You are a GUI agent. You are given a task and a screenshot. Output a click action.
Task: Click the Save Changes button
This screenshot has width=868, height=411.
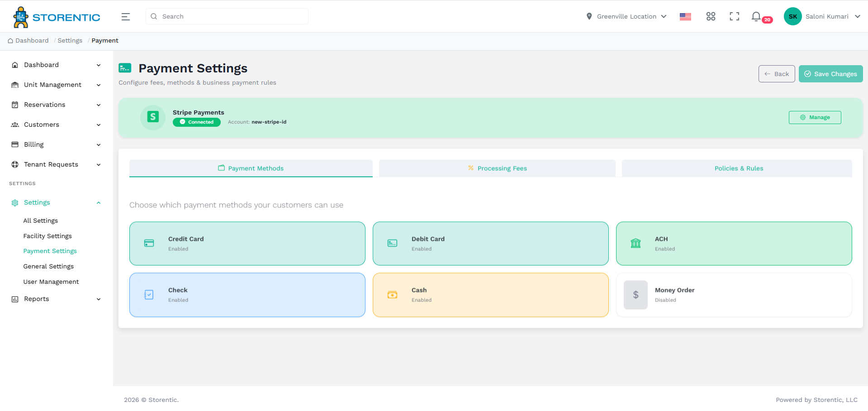tap(830, 73)
